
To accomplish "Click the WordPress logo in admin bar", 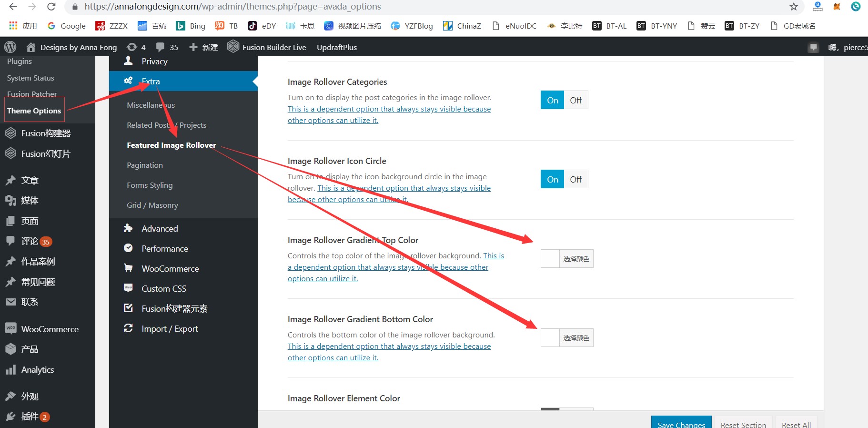I will pos(10,47).
